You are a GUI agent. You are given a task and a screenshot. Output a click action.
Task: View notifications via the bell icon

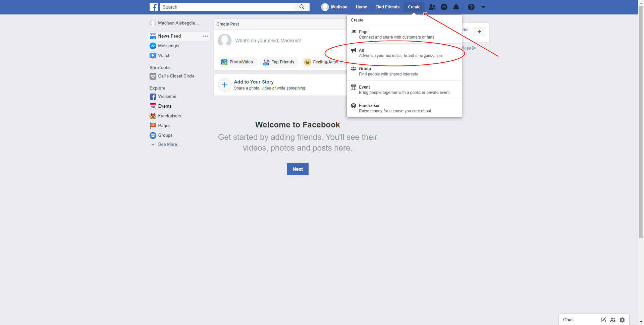coord(456,7)
